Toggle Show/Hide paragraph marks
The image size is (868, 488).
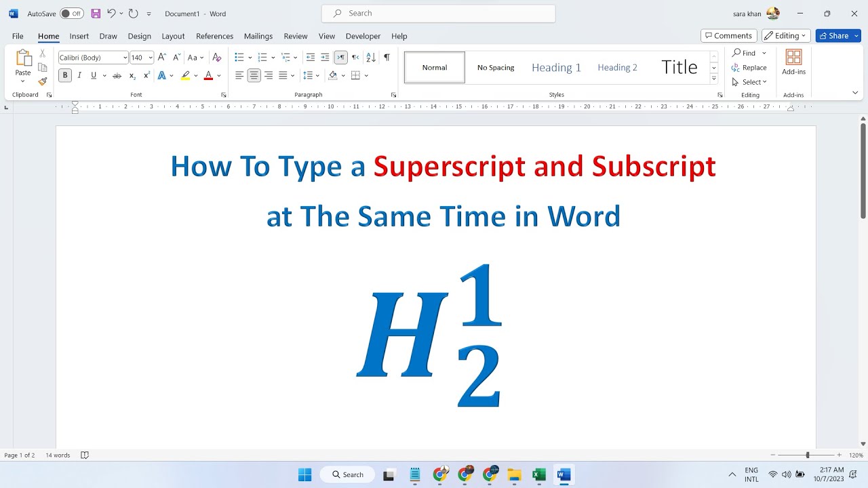pos(387,58)
